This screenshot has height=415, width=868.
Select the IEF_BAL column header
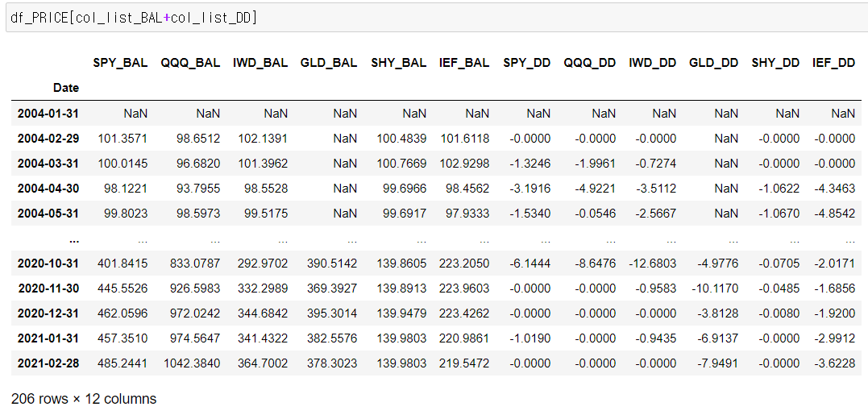click(464, 63)
